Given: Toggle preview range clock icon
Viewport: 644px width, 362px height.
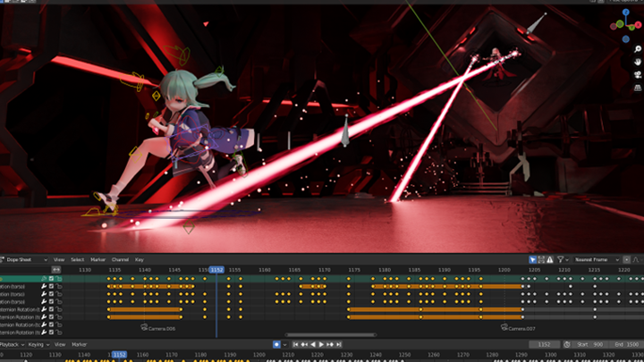Looking at the screenshot, I should click(567, 345).
